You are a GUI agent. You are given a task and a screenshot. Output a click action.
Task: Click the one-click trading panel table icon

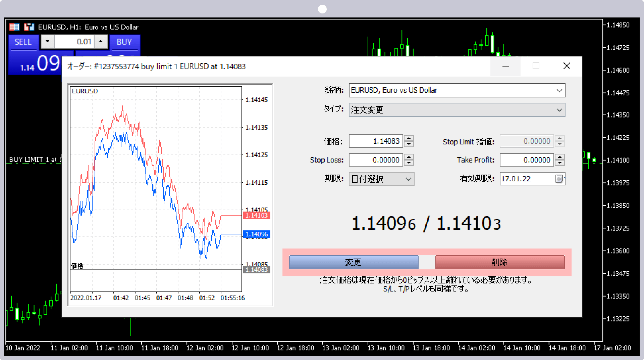click(x=14, y=27)
